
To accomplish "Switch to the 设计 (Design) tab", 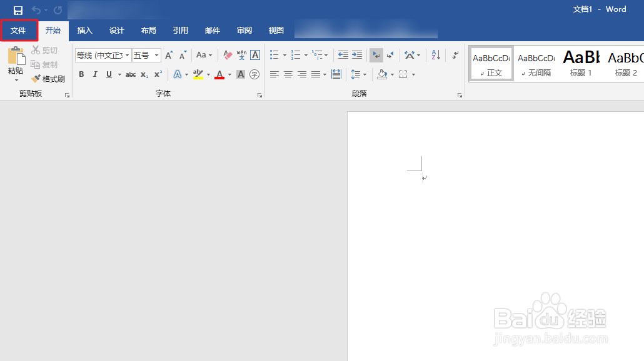I will 117,31.
